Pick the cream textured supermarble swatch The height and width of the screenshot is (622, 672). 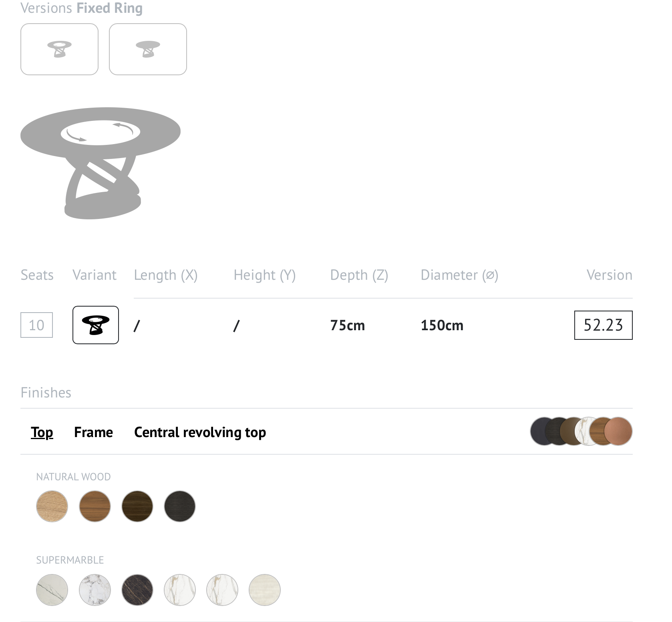[x=265, y=590]
